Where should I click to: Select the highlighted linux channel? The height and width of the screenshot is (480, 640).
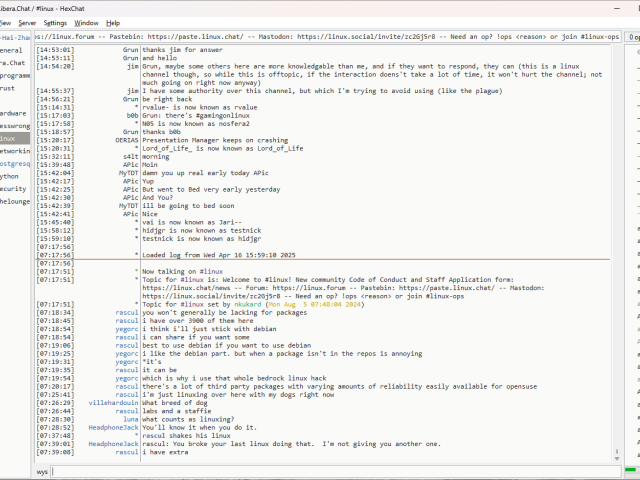[12, 138]
